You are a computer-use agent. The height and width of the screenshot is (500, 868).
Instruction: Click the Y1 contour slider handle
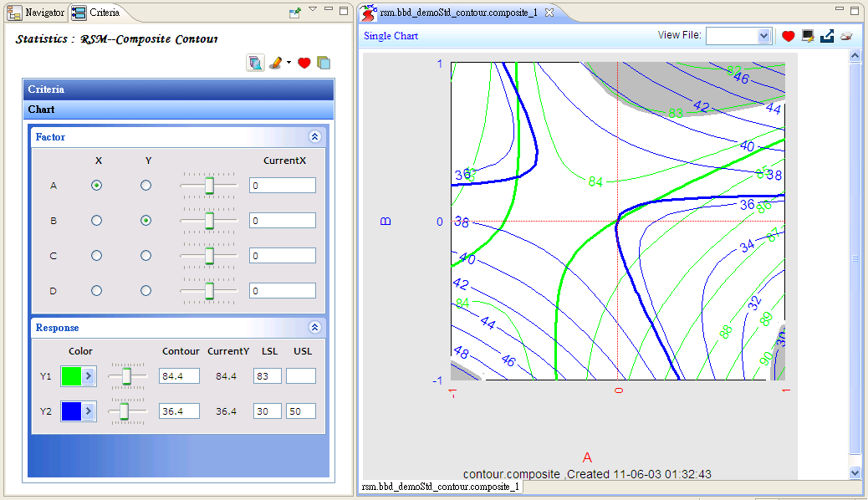tap(127, 376)
